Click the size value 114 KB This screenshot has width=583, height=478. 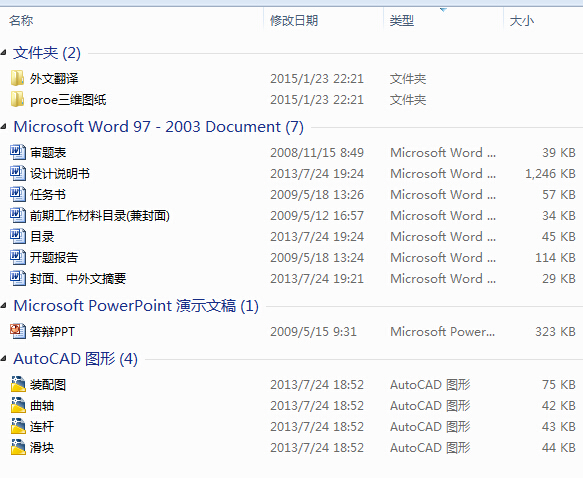point(555,258)
